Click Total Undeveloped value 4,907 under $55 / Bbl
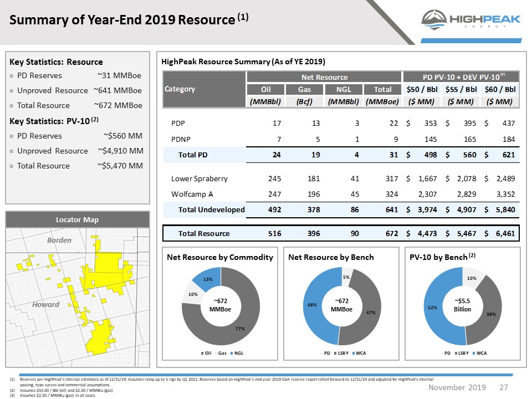Screen dimensions: 532x399 tap(467, 209)
